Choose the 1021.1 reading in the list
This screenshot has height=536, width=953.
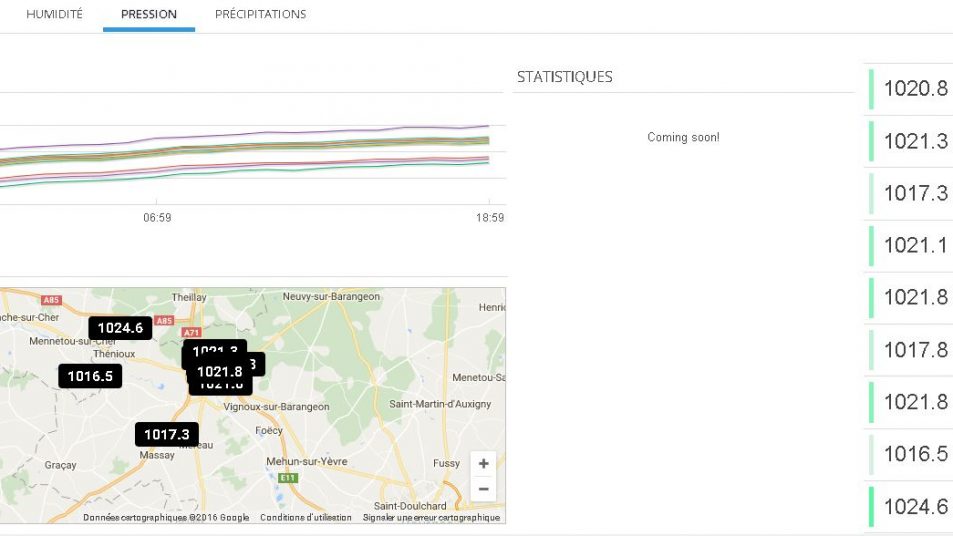[915, 245]
